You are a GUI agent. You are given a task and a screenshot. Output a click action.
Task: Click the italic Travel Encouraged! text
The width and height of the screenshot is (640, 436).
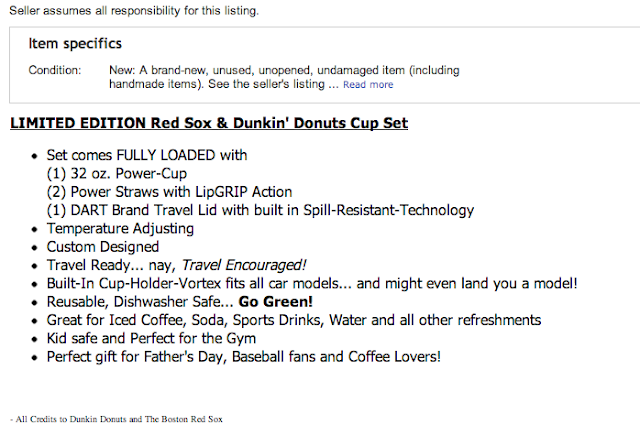tap(253, 265)
